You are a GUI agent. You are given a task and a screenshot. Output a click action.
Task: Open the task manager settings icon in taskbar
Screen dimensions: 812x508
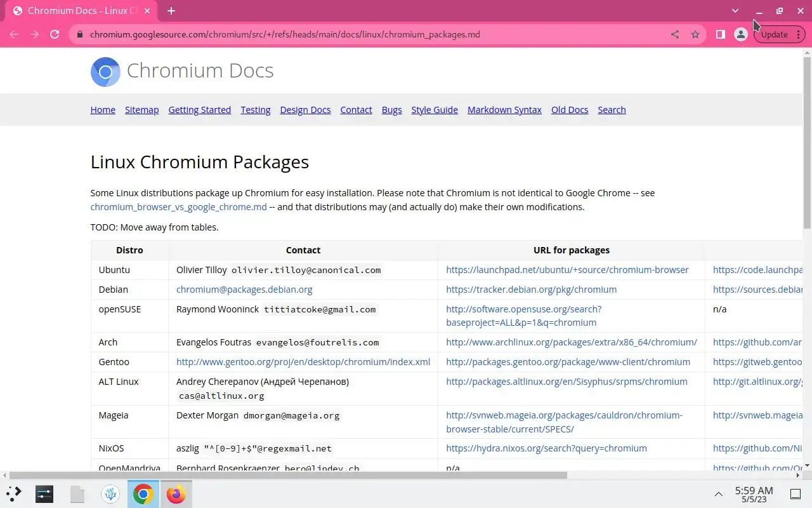coord(44,493)
